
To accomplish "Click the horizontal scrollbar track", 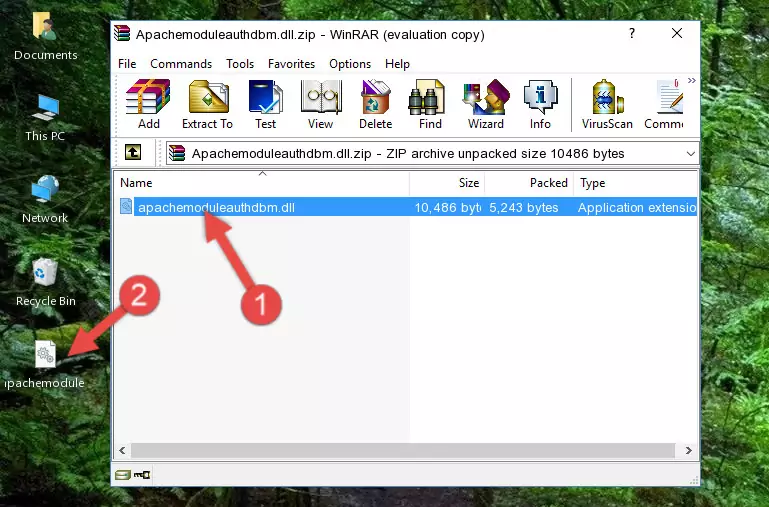I will click(403, 450).
